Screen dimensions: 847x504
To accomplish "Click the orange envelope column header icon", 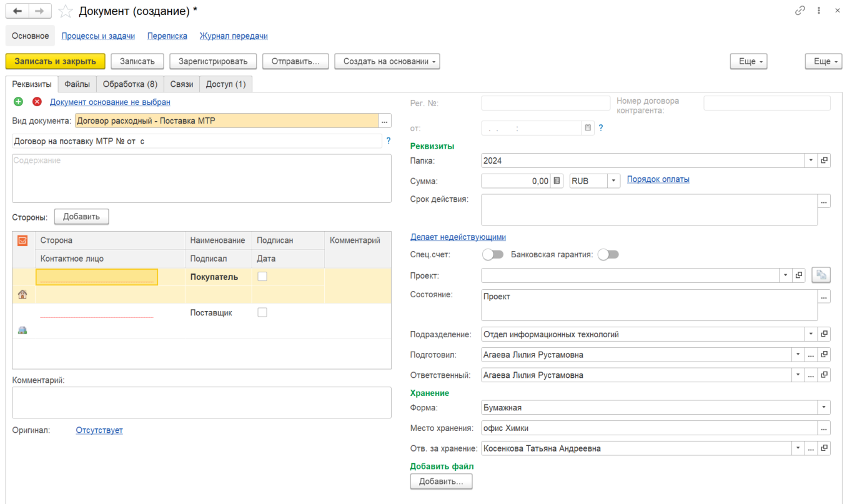I will click(x=23, y=240).
